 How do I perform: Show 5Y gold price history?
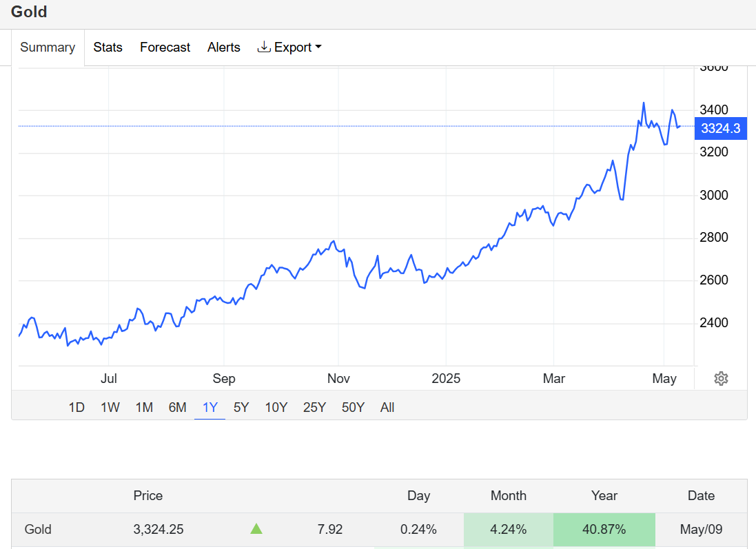(241, 407)
